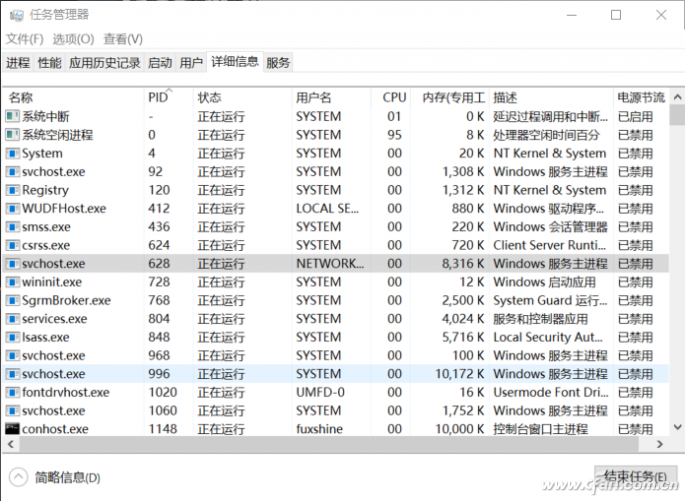Viewport: 685px width, 501px height.
Task: Click Usermode Font Dri... description
Action: (551, 392)
